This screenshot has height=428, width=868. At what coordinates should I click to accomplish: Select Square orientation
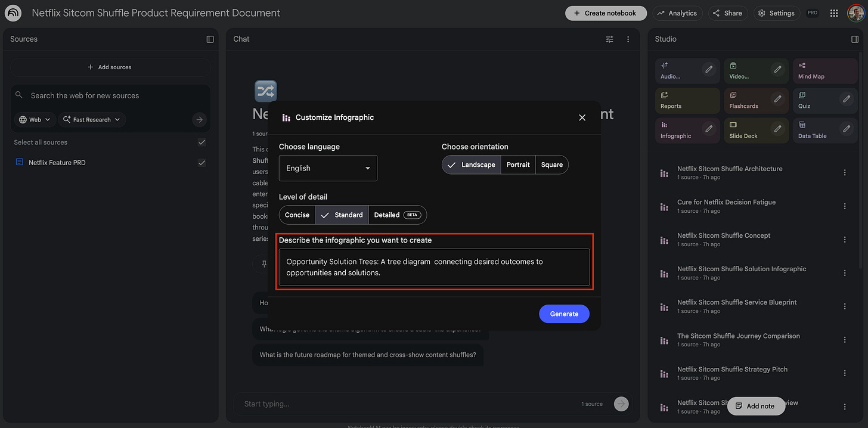(x=552, y=165)
